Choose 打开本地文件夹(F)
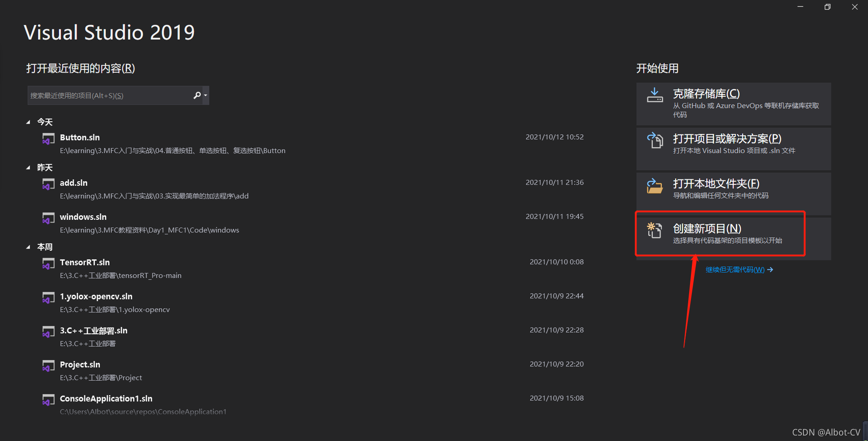The image size is (868, 441). [x=734, y=194]
